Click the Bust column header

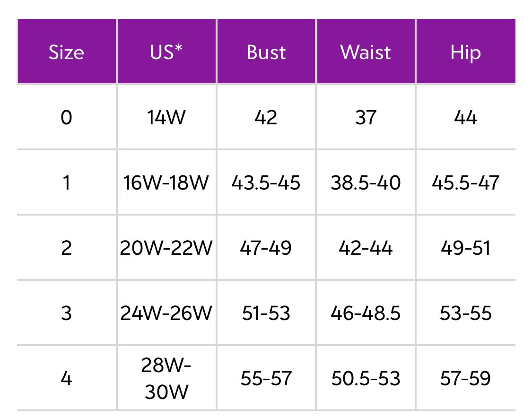266,52
